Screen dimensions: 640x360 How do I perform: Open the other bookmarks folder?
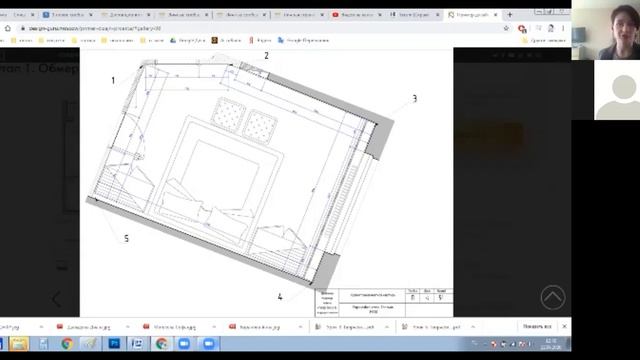tap(543, 40)
